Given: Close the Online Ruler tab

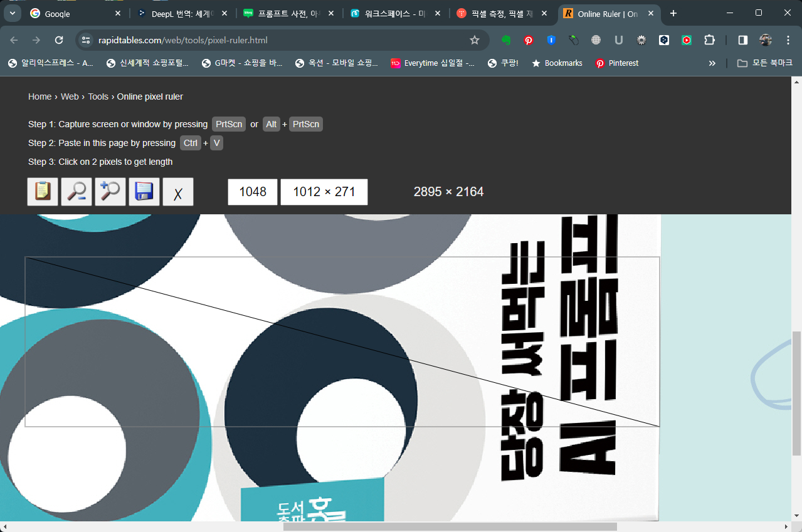Looking at the screenshot, I should pyautogui.click(x=650, y=13).
